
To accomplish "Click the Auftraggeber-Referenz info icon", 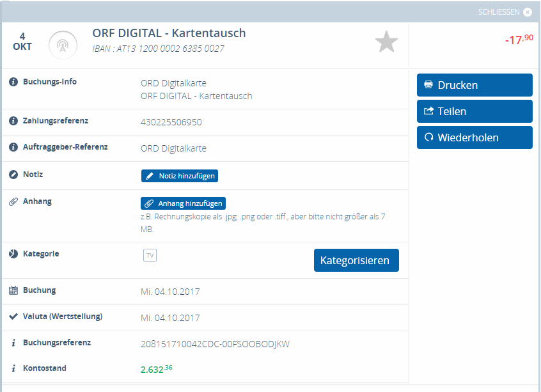I will [13, 147].
